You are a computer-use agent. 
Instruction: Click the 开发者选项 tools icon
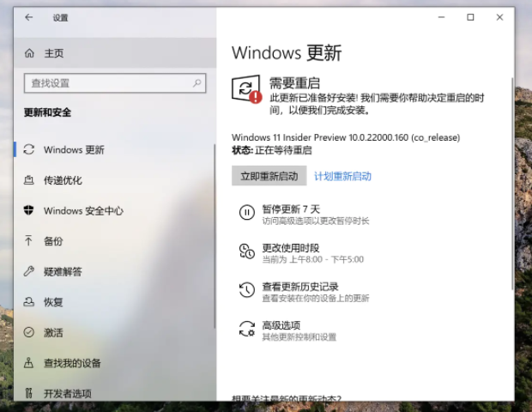point(29,393)
